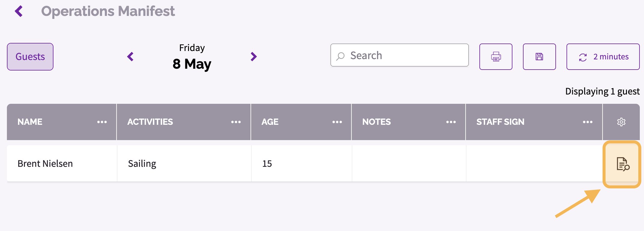Go back using the purple back arrow

[x=19, y=11]
